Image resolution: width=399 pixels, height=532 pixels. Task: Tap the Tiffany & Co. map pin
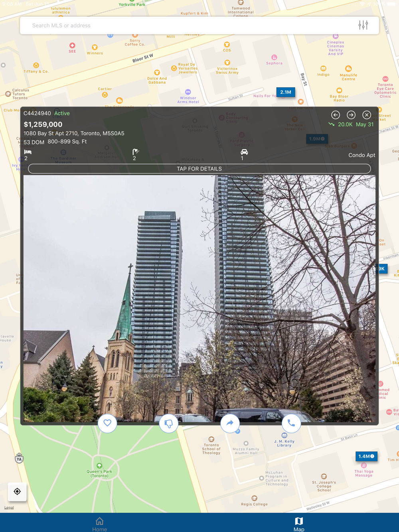click(x=36, y=65)
